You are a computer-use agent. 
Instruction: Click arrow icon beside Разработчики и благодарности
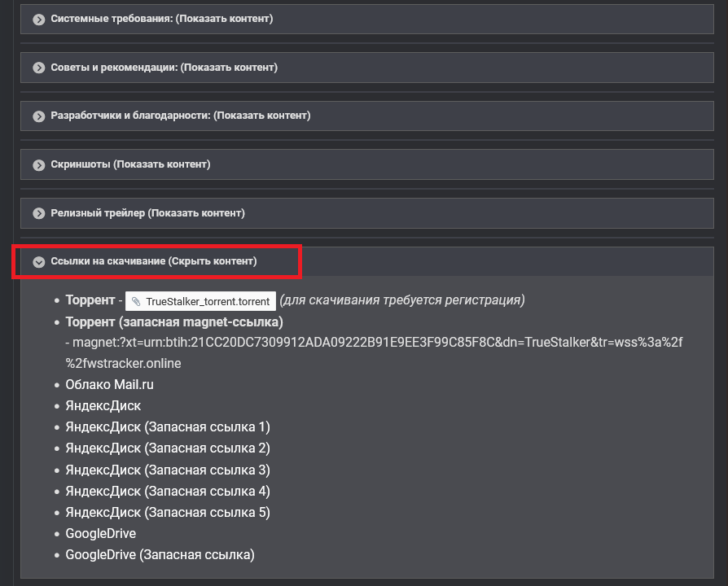tap(38, 116)
